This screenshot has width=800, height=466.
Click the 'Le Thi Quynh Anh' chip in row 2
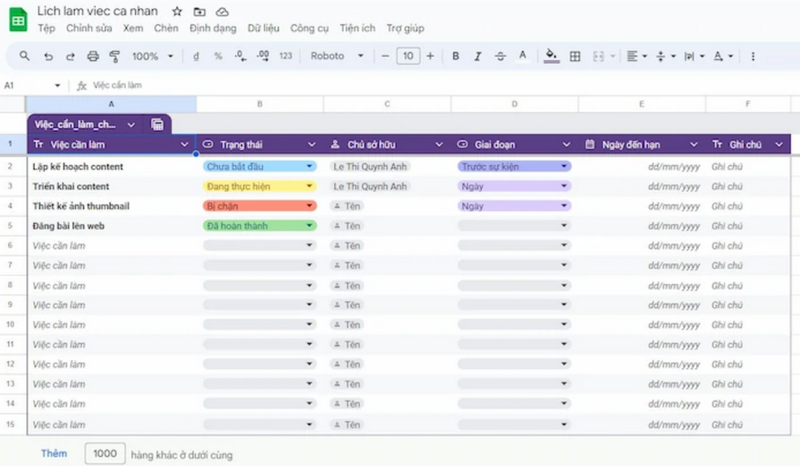(x=370, y=166)
